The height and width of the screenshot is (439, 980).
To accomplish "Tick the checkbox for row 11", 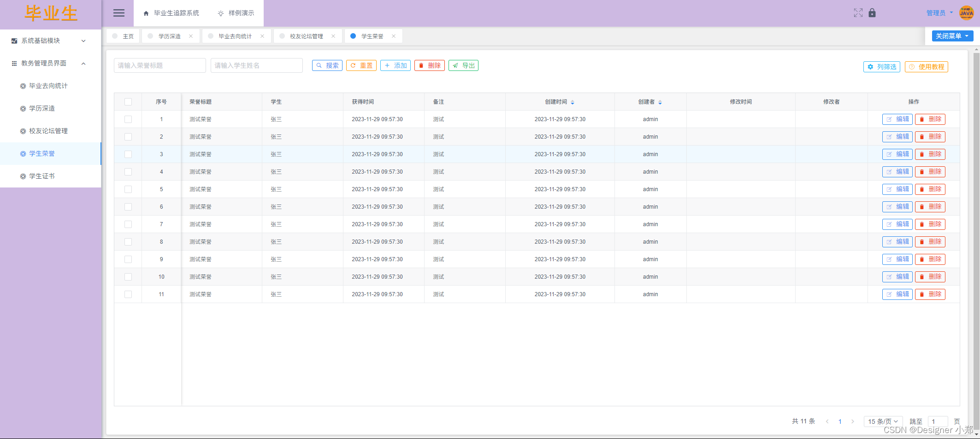I will 128,294.
